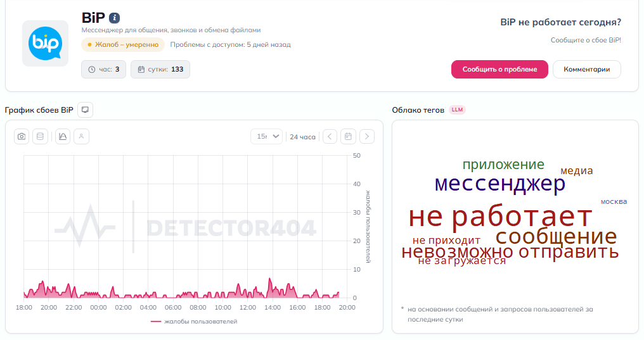
Task: Select the daily complaints counter 'сутки: 133'
Action: pos(160,69)
